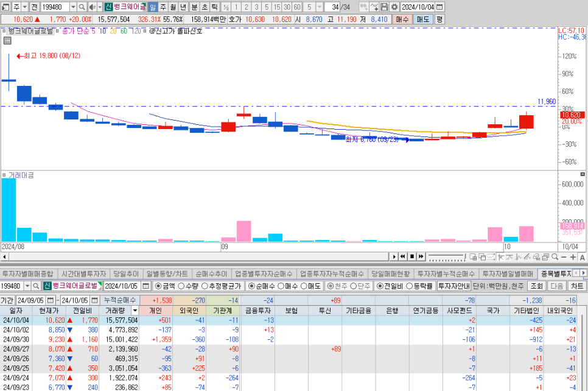Click the trend line drawing tool icon
Screen dimensions: 588x391
(x=528, y=257)
